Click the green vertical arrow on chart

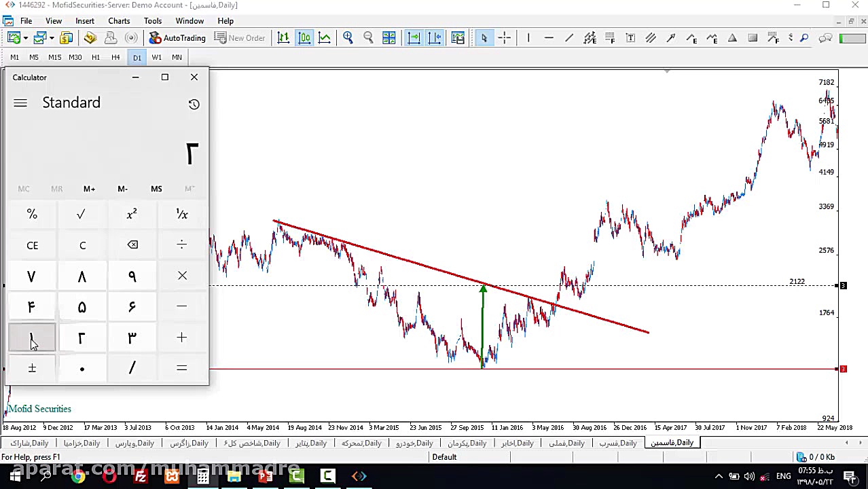[483, 326]
